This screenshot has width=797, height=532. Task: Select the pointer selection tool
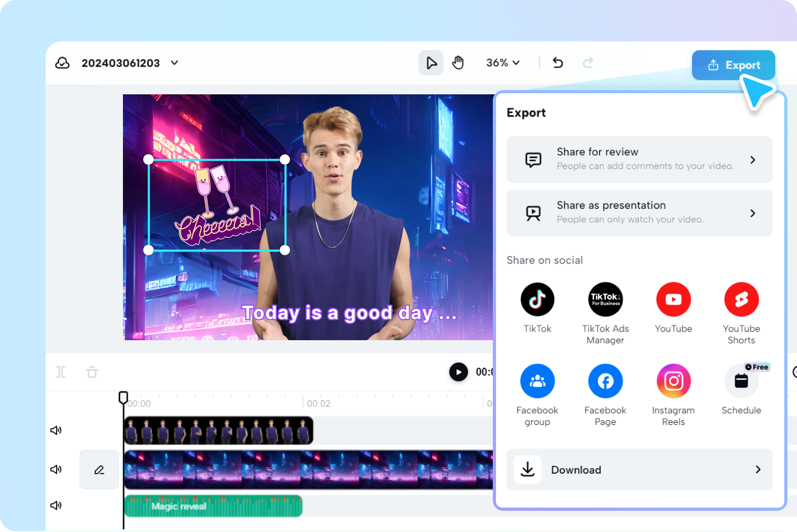click(x=431, y=63)
